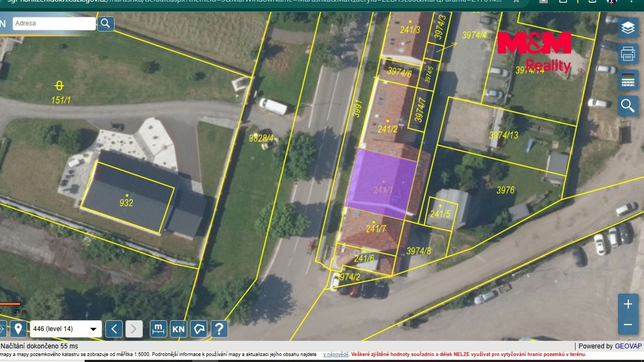Zoom out with the minus button
This screenshot has width=644, height=362.
628,325
